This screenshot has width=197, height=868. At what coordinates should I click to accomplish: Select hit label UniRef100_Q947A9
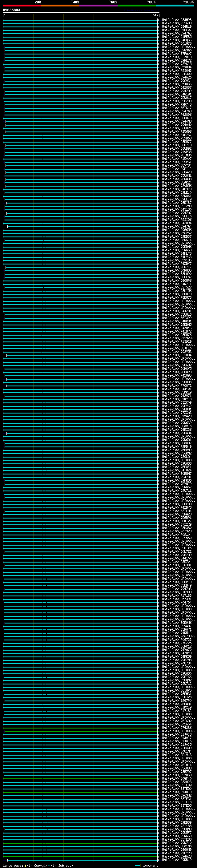point(176,91)
